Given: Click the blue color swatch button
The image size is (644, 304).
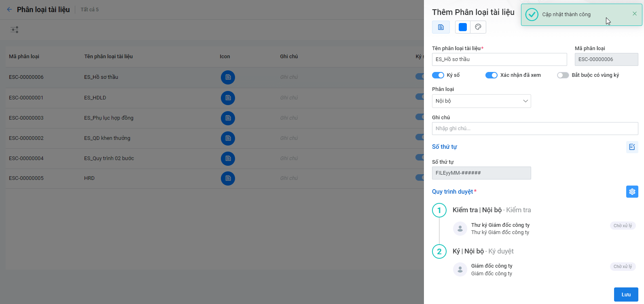Looking at the screenshot, I should pyautogui.click(x=463, y=27).
